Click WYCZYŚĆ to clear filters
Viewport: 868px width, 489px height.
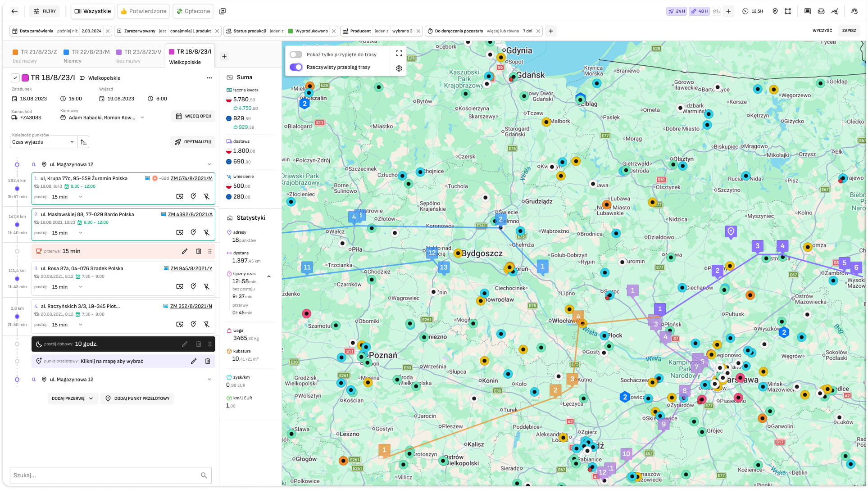(x=823, y=31)
